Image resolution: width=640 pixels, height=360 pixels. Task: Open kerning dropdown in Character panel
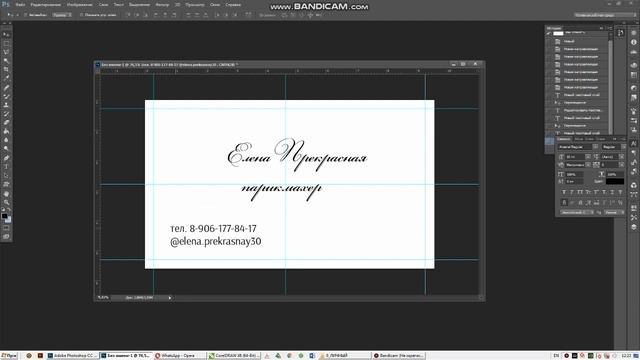pyautogui.click(x=588, y=165)
